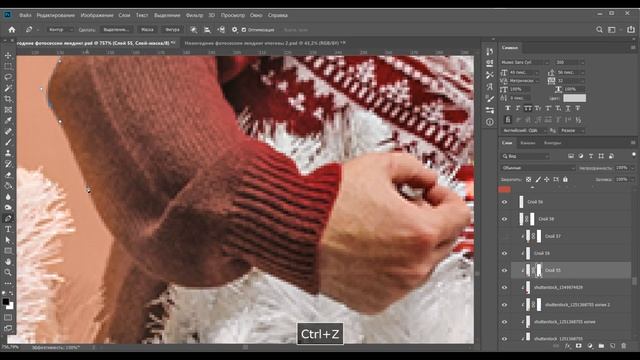Select the Horizontal Type tool
The width and height of the screenshot is (640, 360).
(x=8, y=229)
